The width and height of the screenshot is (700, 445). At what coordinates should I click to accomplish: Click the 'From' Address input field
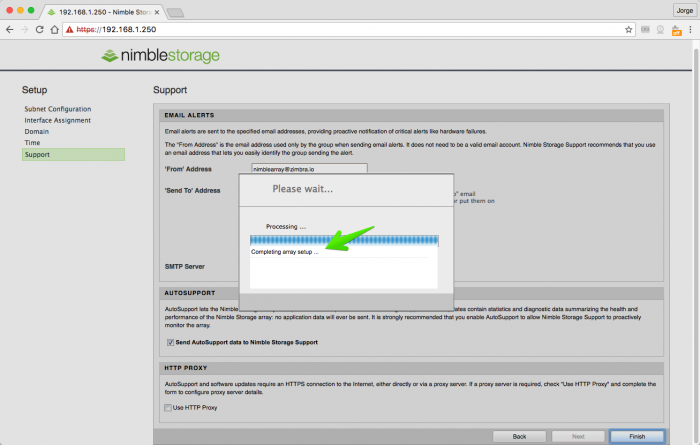coord(309,169)
